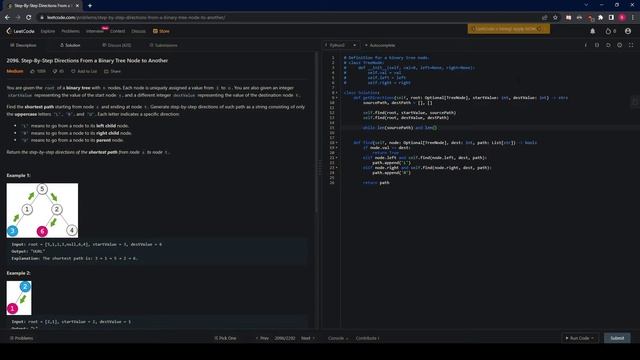
Task: Open the Problems nav item
Action: point(70,31)
